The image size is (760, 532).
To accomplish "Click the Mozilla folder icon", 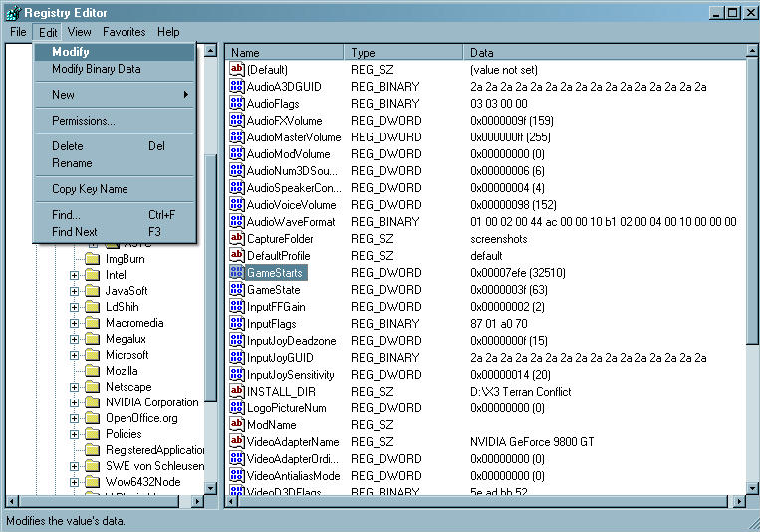I will point(92,371).
